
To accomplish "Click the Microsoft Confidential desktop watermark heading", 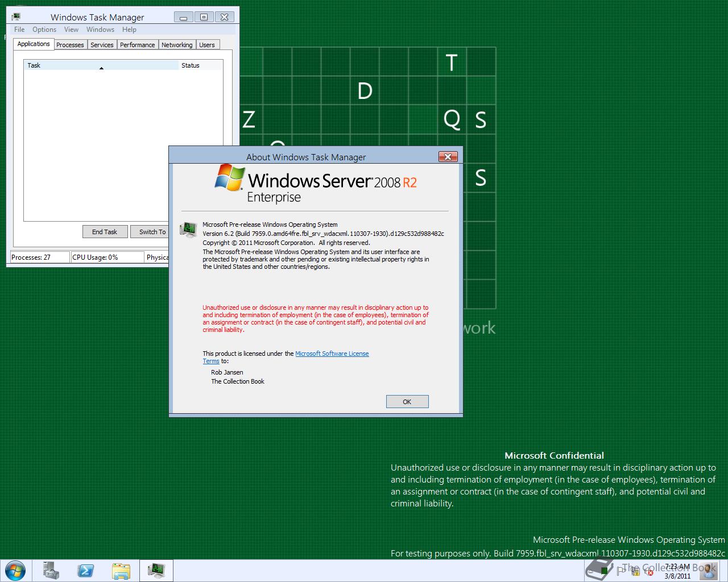I will (x=555, y=455).
